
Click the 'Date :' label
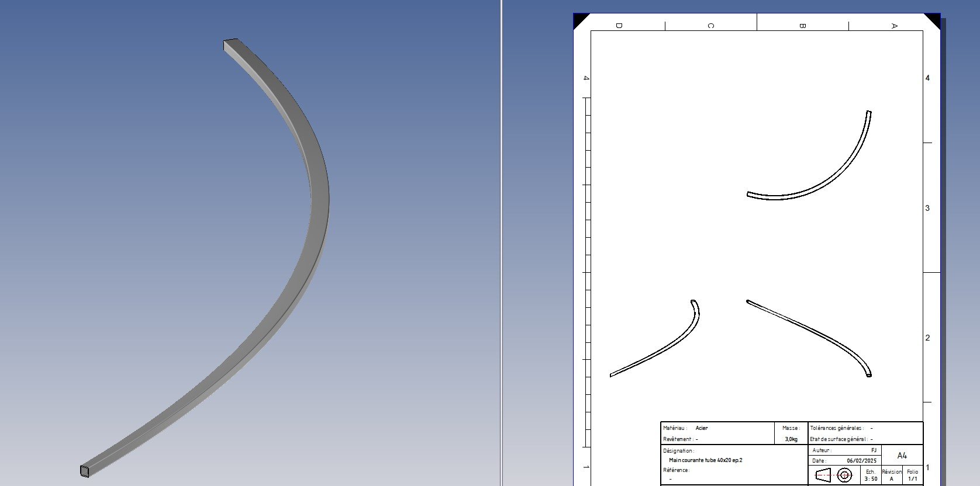pyautogui.click(x=819, y=461)
